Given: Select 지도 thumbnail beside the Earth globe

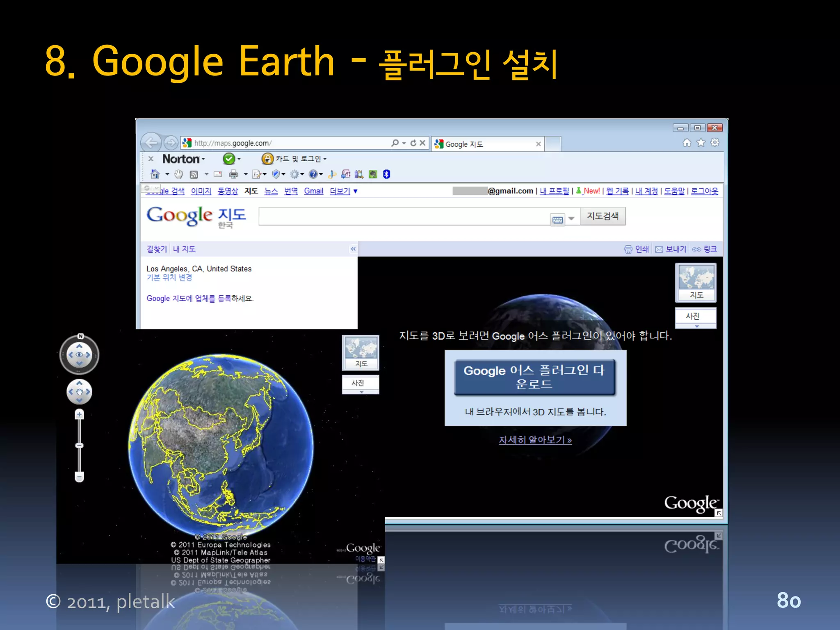Looking at the screenshot, I should (x=361, y=353).
